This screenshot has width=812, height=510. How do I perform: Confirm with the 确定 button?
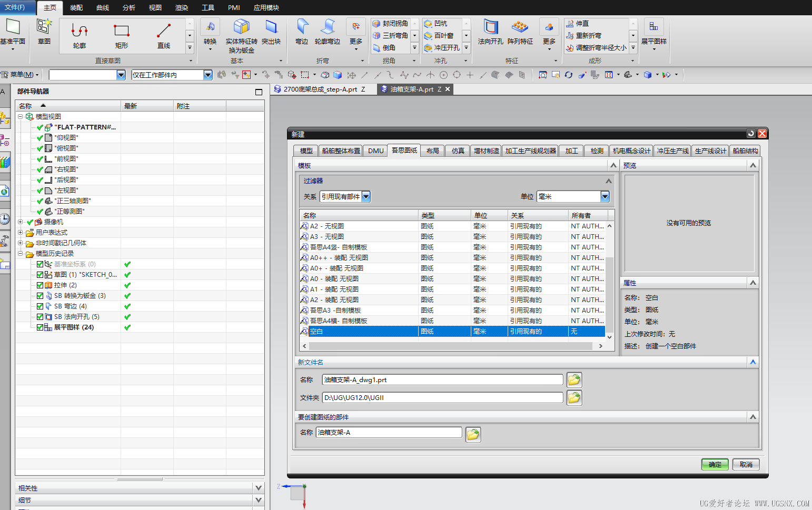[x=715, y=465]
